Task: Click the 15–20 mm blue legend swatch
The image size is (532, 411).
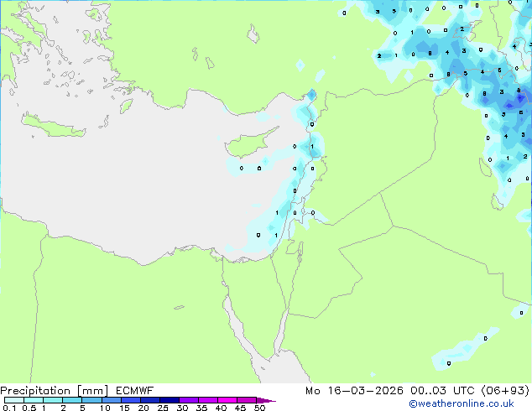Action: click(x=130, y=400)
